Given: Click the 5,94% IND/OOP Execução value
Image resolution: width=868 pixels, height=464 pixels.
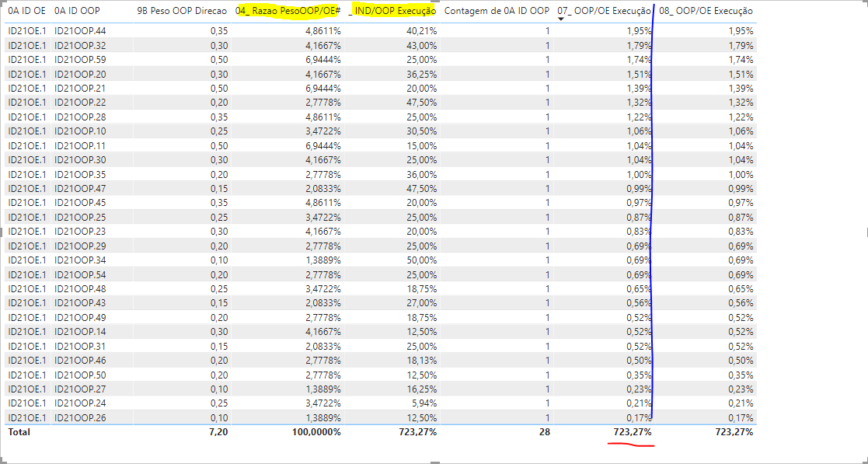Looking at the screenshot, I should pos(424,403).
